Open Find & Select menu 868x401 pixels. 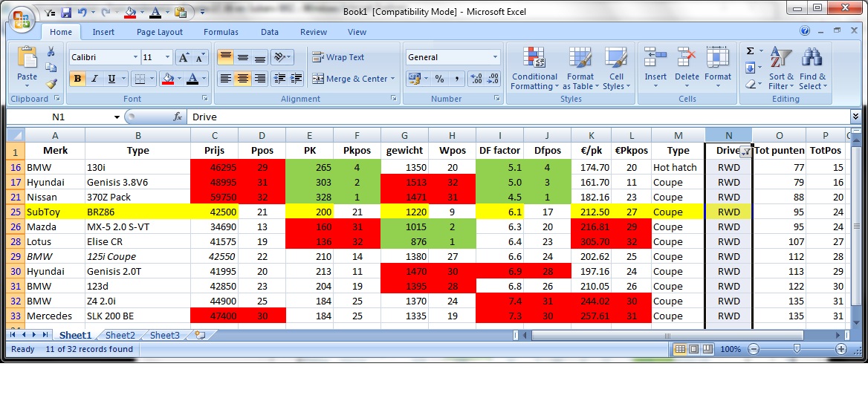[813, 68]
